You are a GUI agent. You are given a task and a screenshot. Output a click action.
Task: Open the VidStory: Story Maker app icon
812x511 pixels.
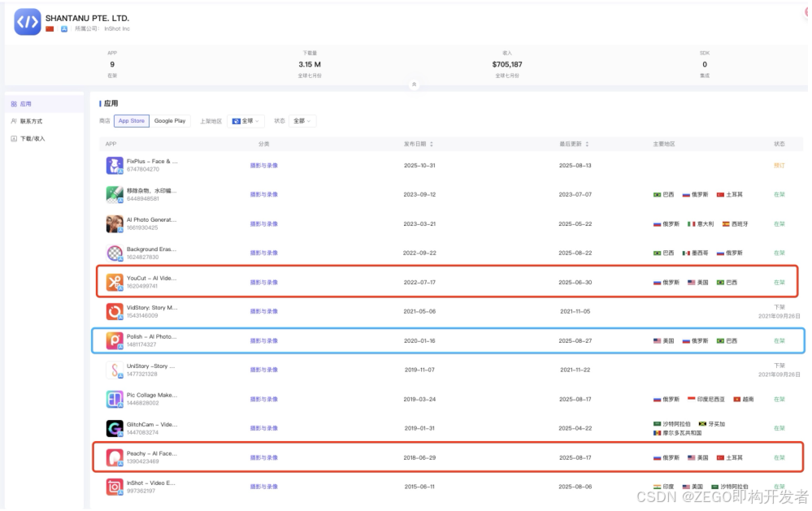click(115, 311)
